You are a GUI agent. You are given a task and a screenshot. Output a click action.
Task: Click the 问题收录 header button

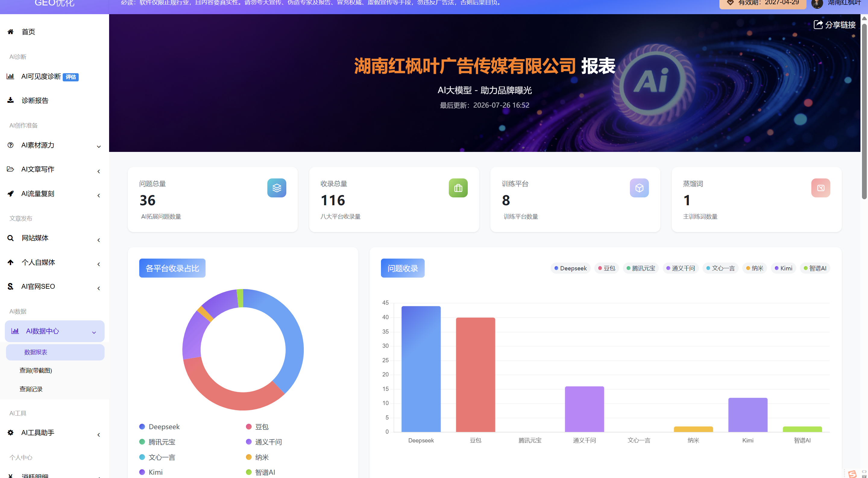tap(403, 268)
